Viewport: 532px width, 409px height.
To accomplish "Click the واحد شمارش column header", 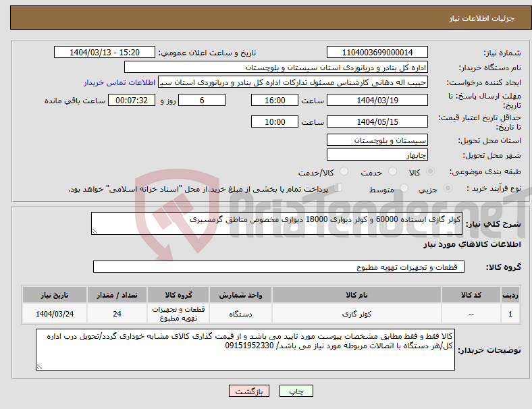I will tap(240, 295).
